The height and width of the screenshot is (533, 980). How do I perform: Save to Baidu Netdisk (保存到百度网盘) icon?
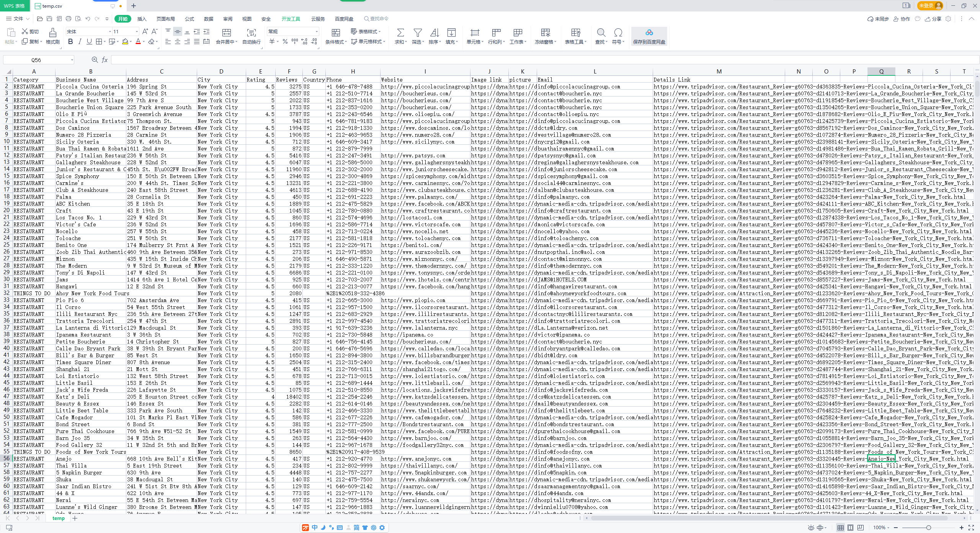(x=649, y=33)
